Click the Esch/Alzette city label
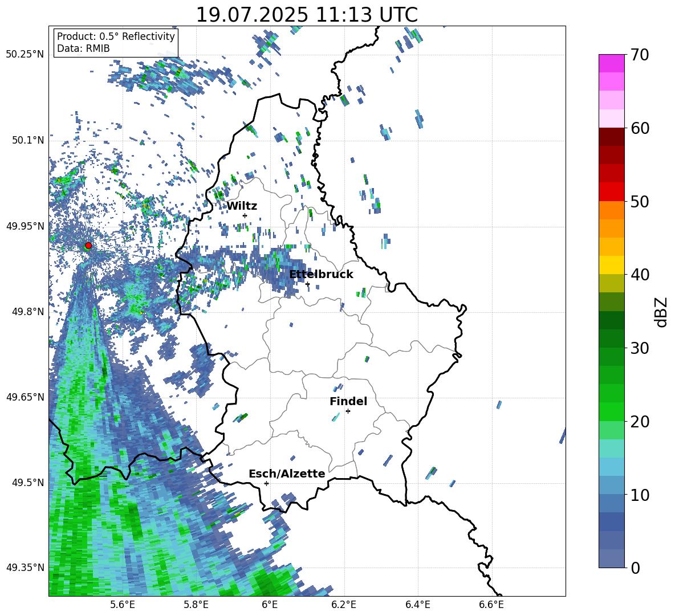This screenshot has height=616, width=675. (287, 474)
